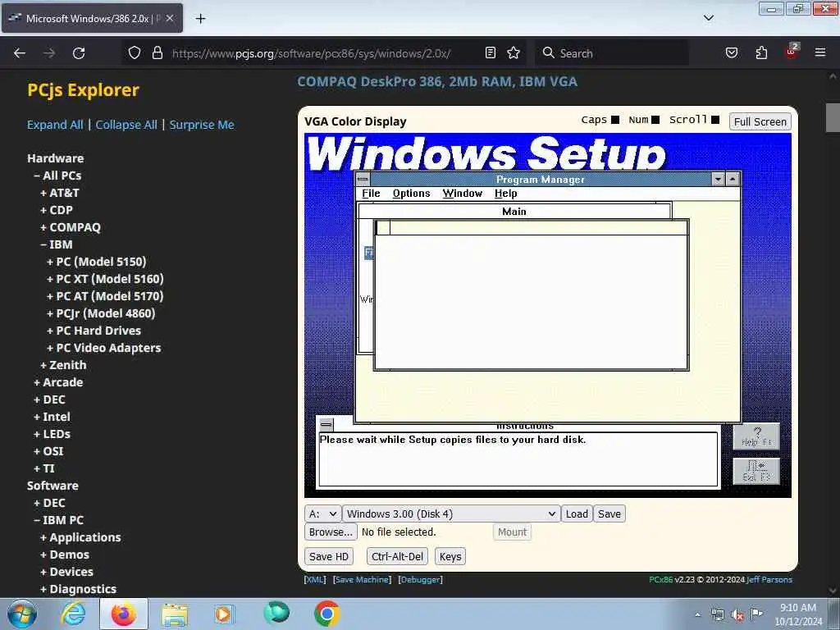Click the Save Machine link
Image resolution: width=840 pixels, height=630 pixels.
click(x=362, y=580)
